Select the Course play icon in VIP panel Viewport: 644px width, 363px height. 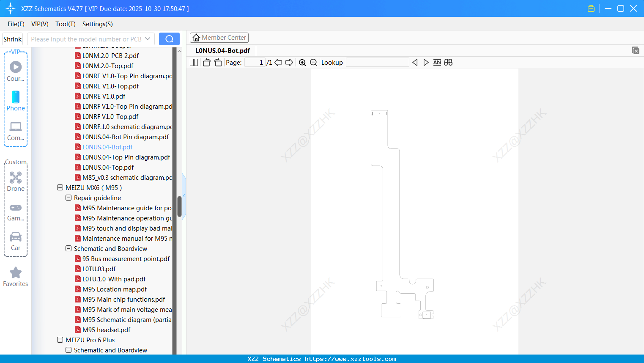point(16,67)
